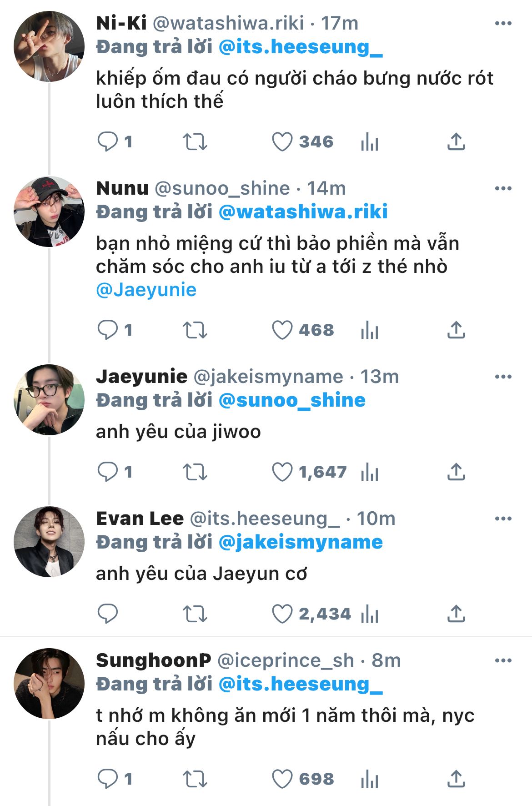Open @jakeismyname reply-to link
This screenshot has height=806, width=532.
tap(301, 542)
